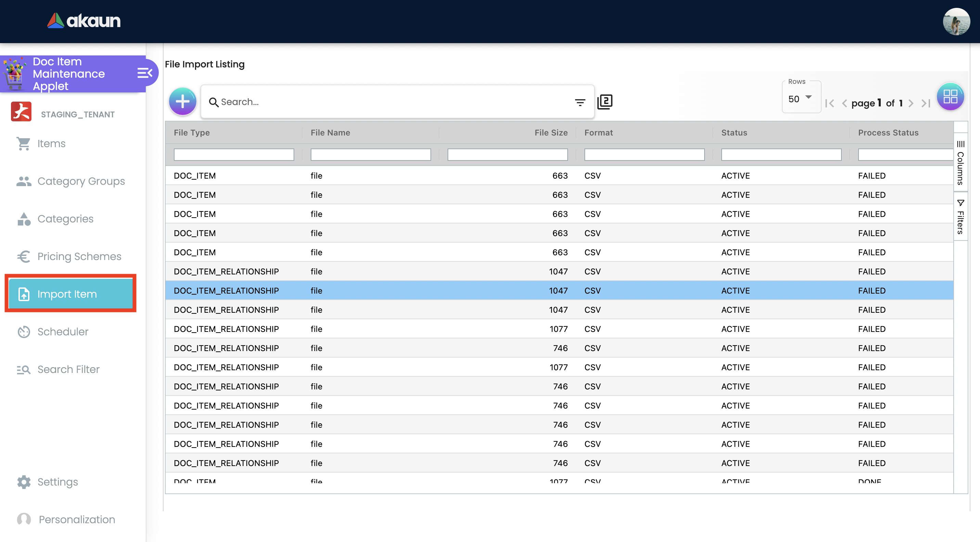Collapse the sidebar menu toggle icon
The width and height of the screenshot is (980, 542).
point(144,73)
